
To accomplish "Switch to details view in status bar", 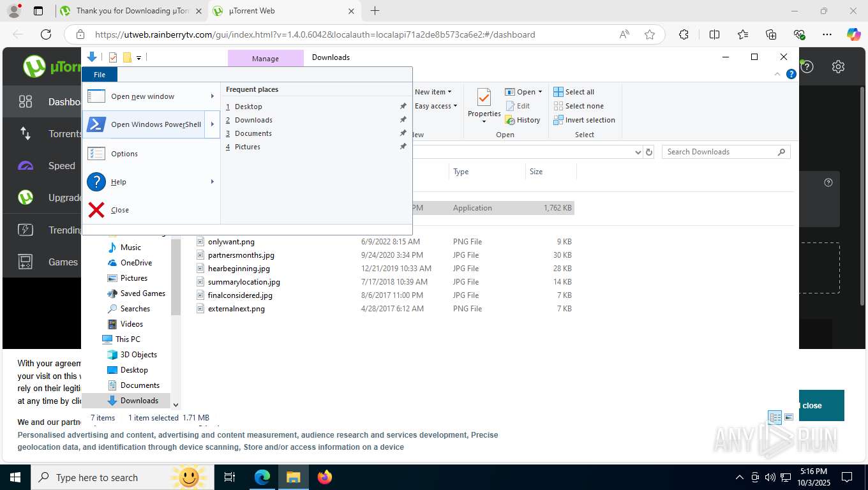I will pyautogui.click(x=775, y=418).
